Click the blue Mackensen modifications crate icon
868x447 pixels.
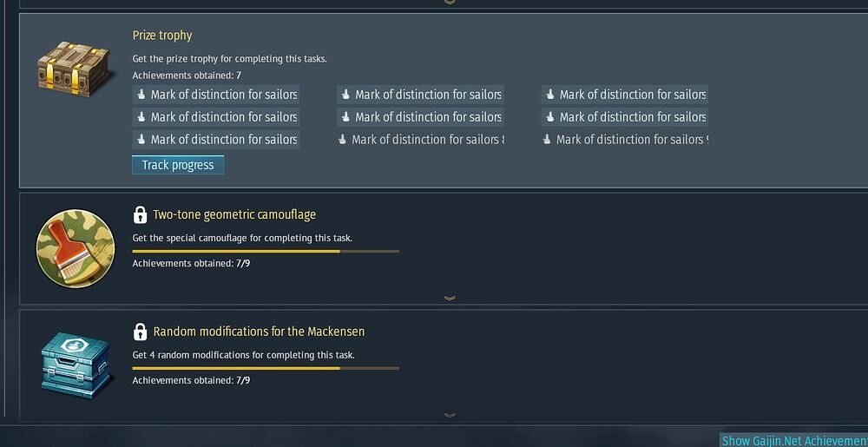tap(76, 365)
